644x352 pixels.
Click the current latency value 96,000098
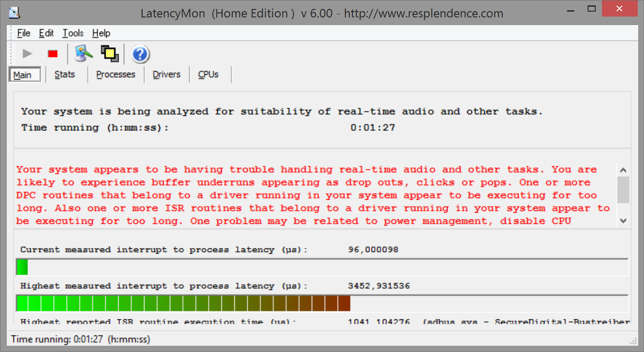pos(373,250)
